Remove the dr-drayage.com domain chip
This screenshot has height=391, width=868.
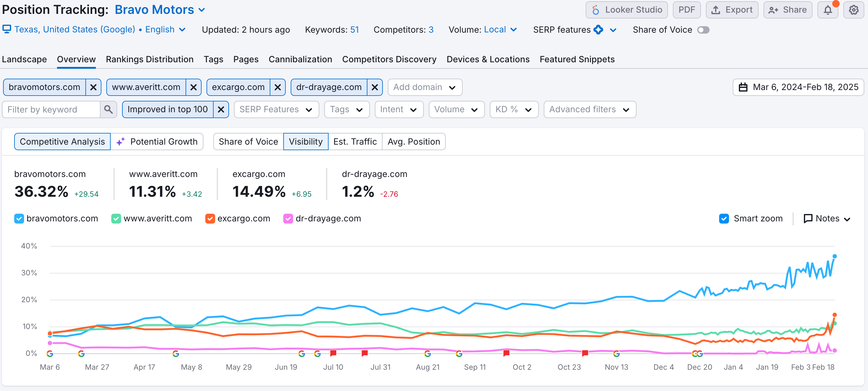tap(375, 87)
